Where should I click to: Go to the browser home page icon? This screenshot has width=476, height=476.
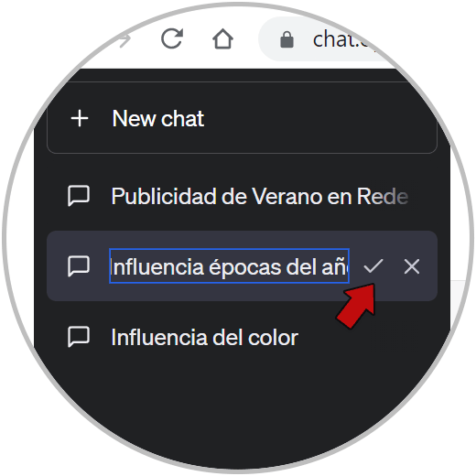[222, 38]
